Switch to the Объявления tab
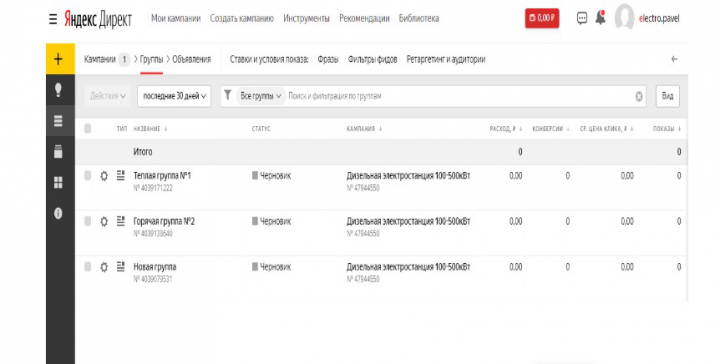This screenshot has height=364, width=720. (191, 59)
